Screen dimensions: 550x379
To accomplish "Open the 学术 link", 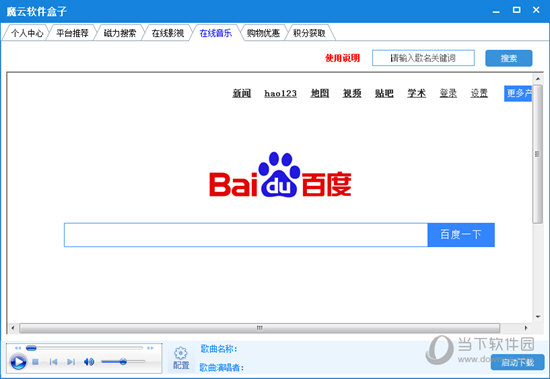I will coord(416,93).
